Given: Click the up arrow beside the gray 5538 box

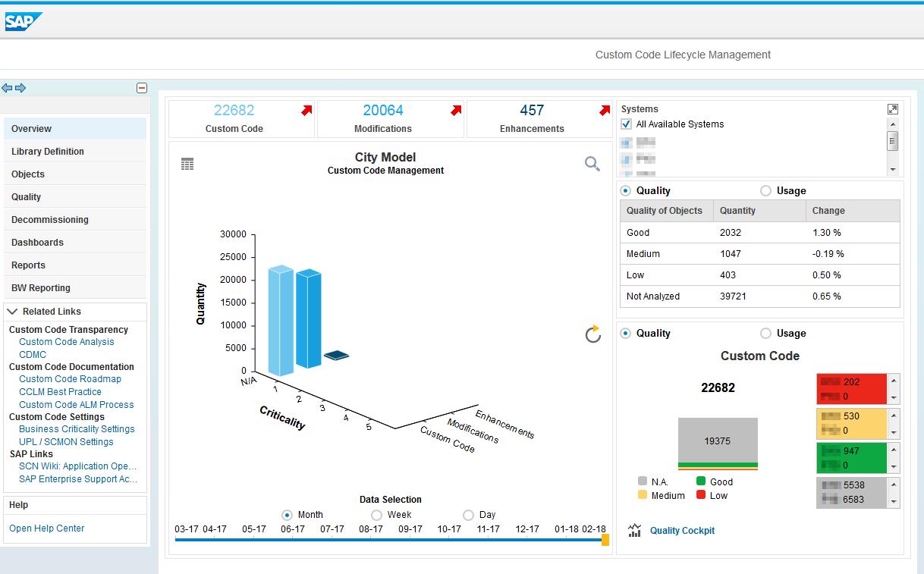Looking at the screenshot, I should [894, 485].
